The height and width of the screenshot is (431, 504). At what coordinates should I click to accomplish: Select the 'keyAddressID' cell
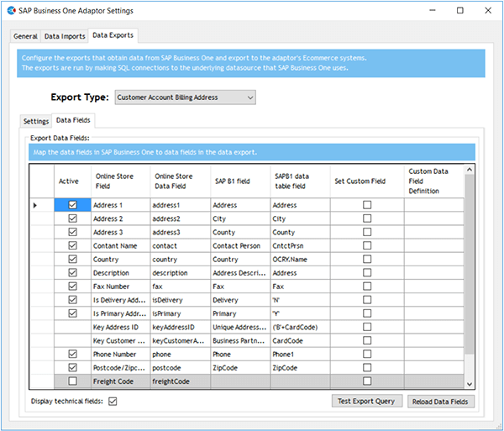181,327
